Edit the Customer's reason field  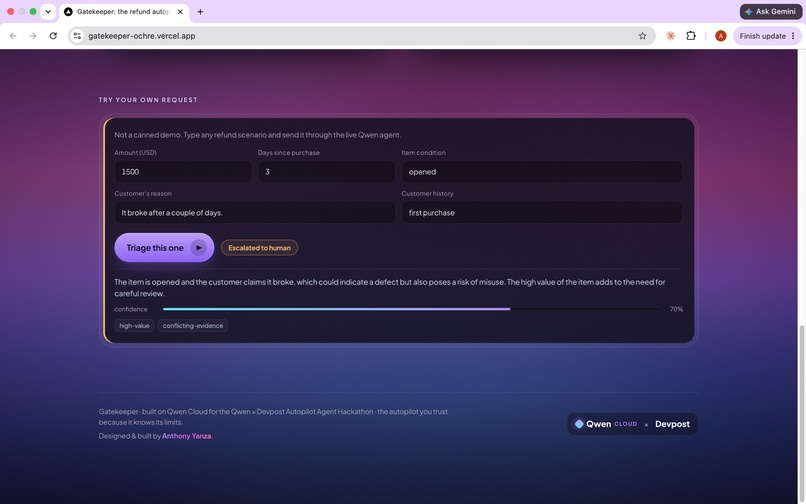tap(255, 212)
